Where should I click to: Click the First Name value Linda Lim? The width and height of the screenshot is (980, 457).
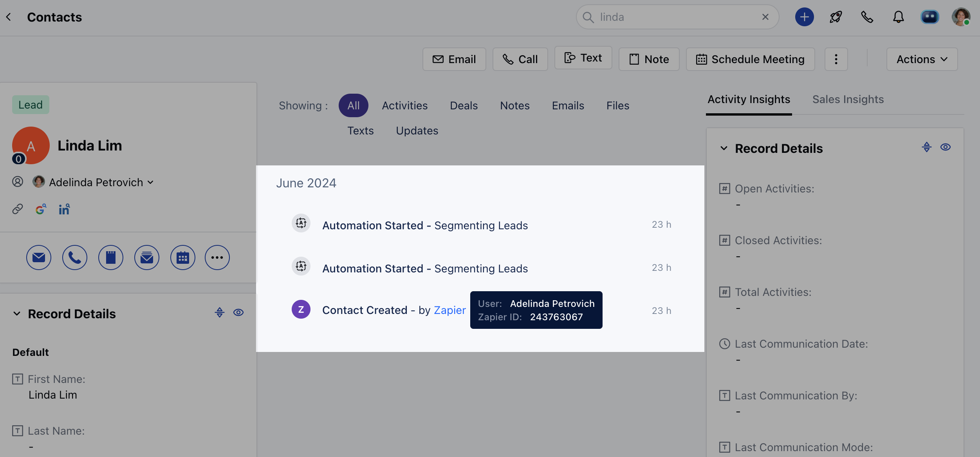53,395
